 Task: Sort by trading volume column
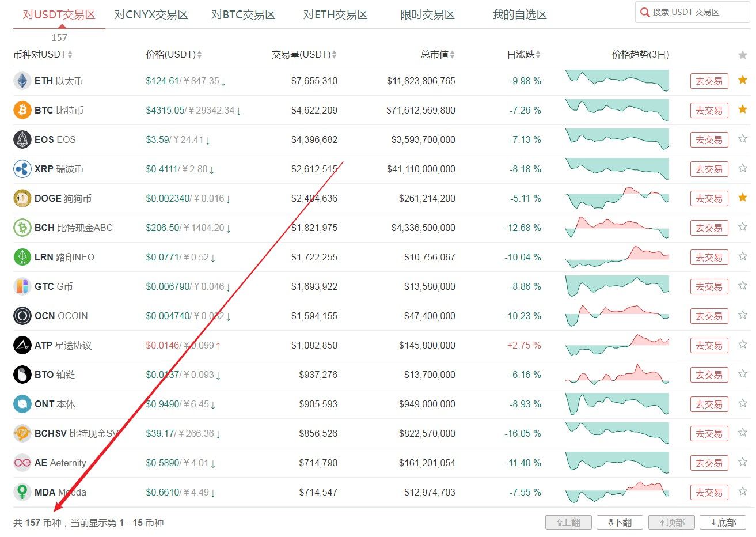pos(304,55)
